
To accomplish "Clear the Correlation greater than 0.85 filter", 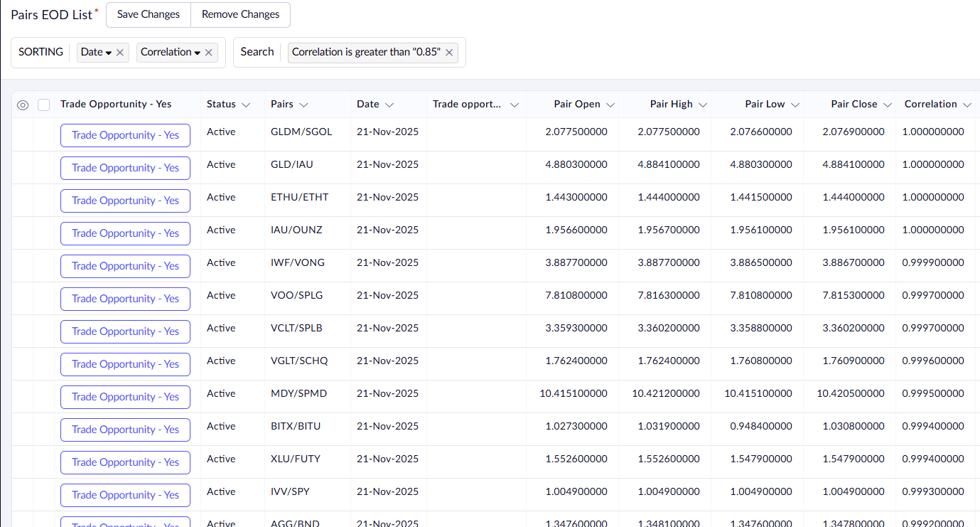I will [449, 53].
